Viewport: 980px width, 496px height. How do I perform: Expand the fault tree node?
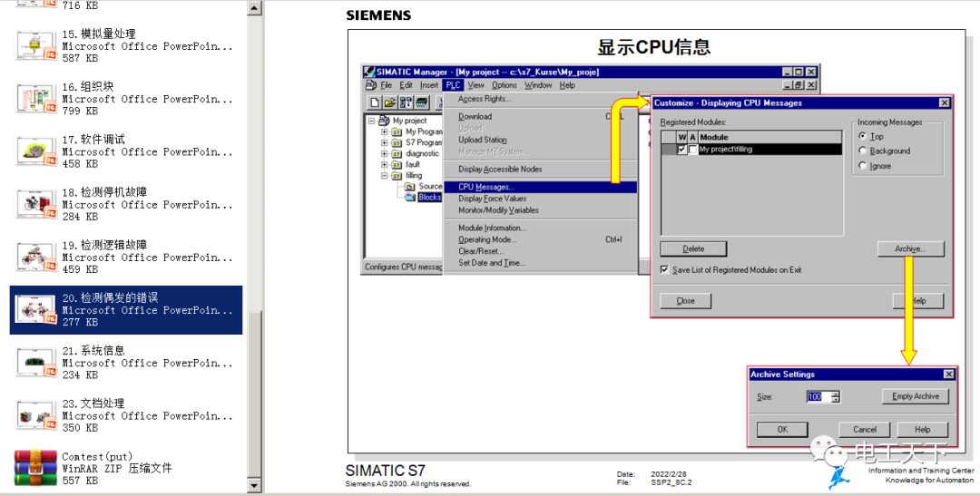tap(385, 165)
